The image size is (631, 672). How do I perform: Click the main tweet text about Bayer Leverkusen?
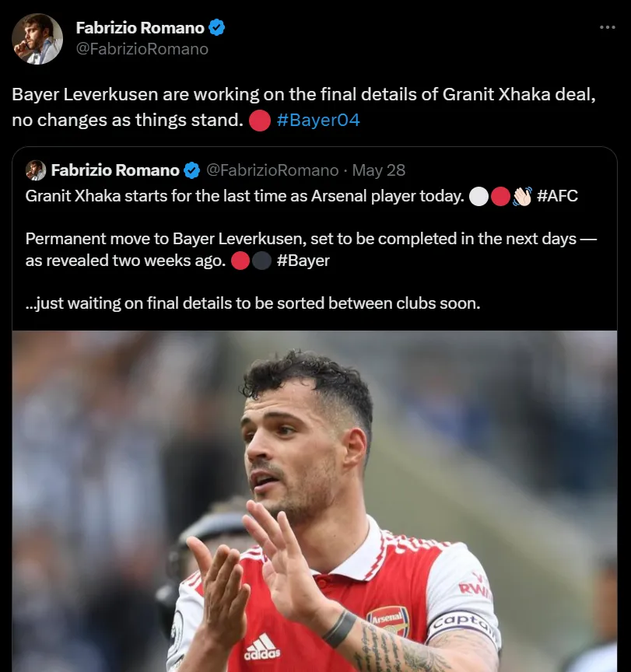[303, 95]
